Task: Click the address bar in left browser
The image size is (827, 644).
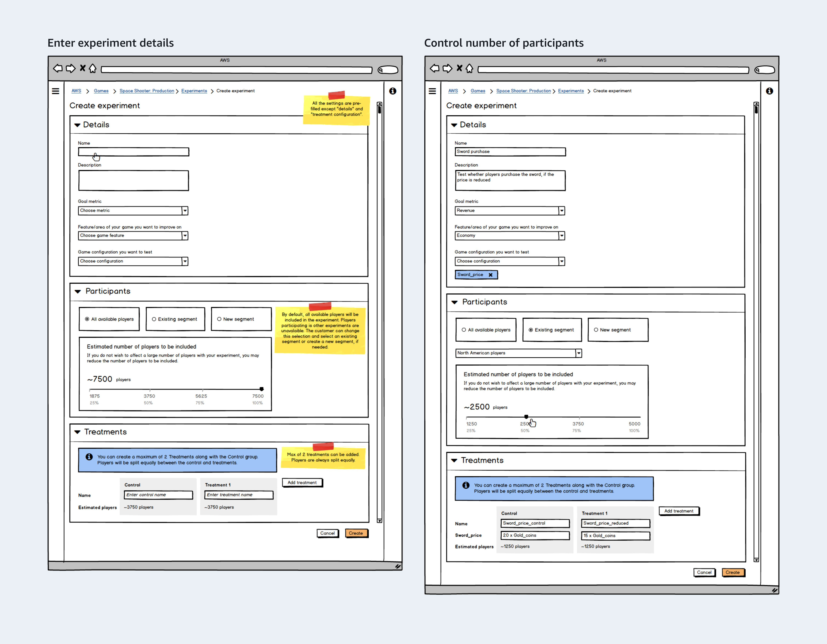Action: pyautogui.click(x=237, y=70)
